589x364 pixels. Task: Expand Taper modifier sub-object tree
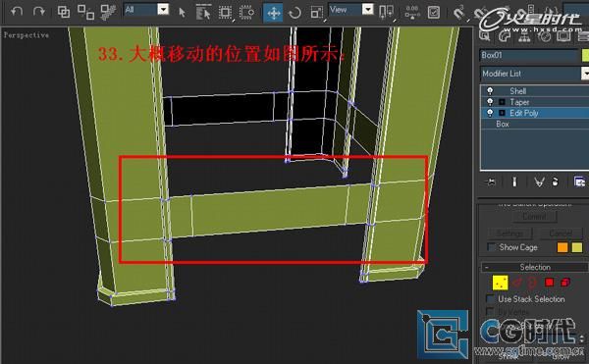(x=502, y=102)
